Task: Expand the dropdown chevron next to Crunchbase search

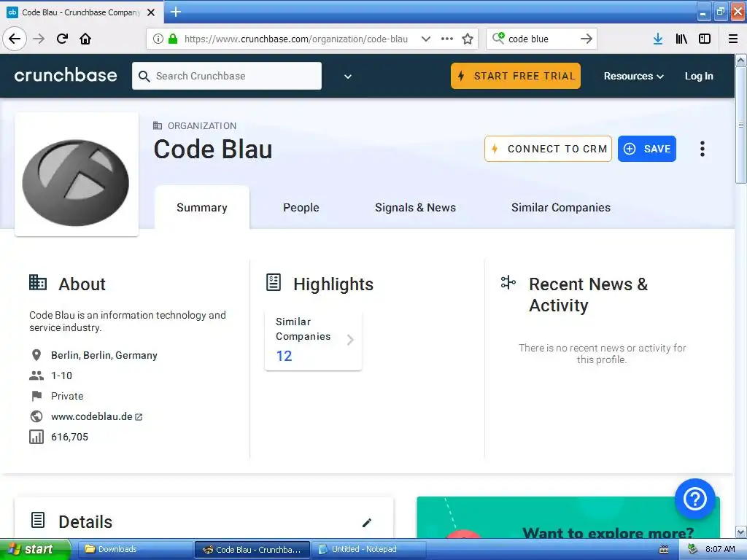Action: pyautogui.click(x=348, y=76)
